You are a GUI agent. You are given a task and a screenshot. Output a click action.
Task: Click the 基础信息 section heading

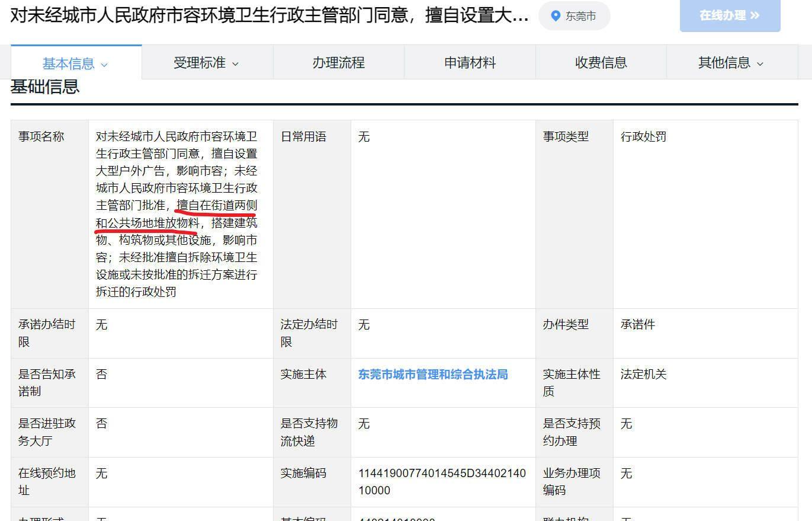[x=45, y=87]
